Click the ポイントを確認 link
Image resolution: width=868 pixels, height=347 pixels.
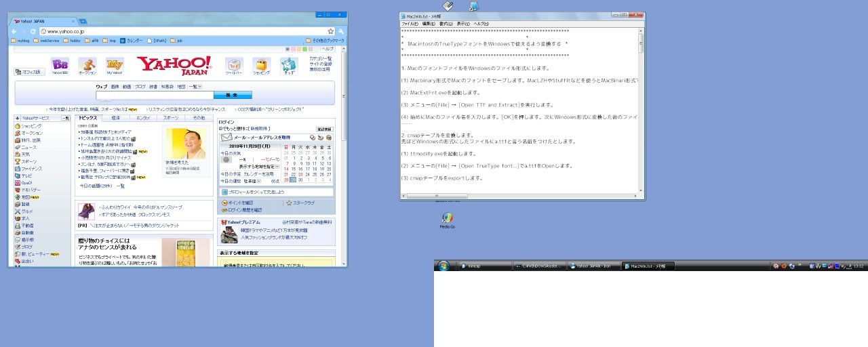[x=240, y=203]
